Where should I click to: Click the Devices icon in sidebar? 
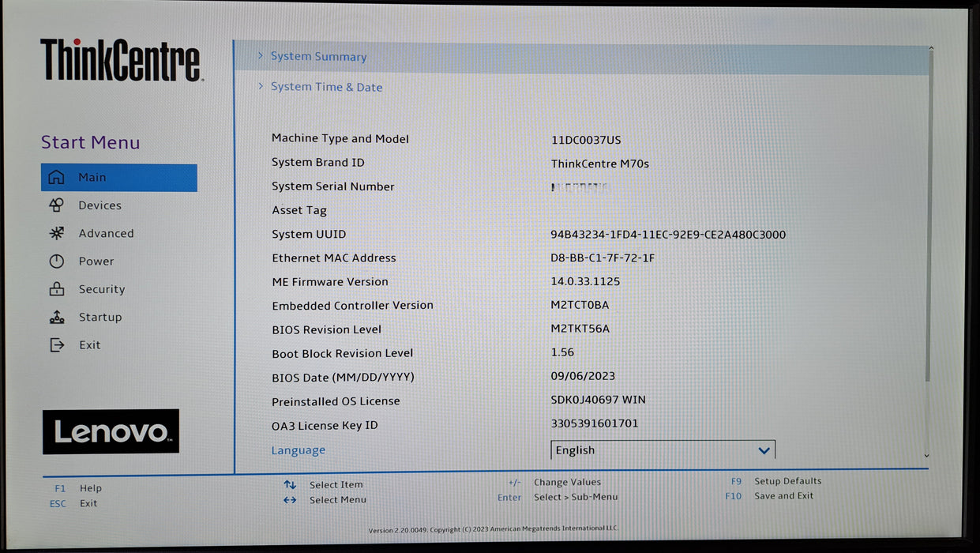tap(56, 205)
